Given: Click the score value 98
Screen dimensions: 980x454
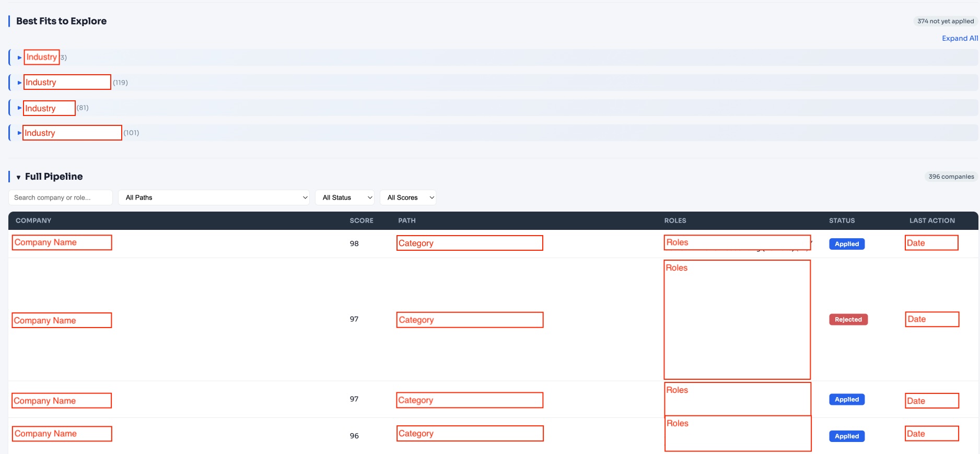Looking at the screenshot, I should 354,243.
